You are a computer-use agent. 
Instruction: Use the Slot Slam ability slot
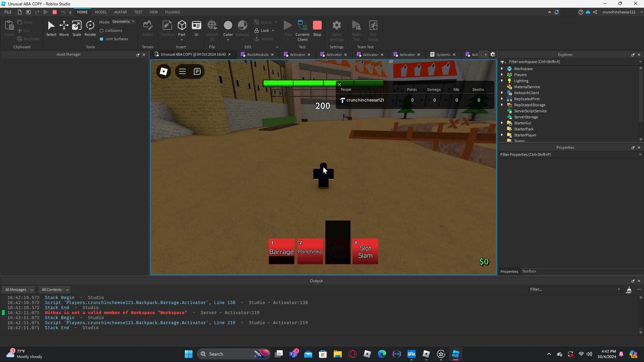click(365, 251)
